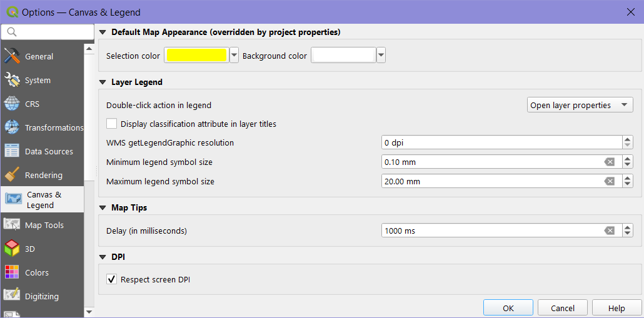Open Selection color dropdown arrow
Image resolution: width=644 pixels, height=318 pixels.
click(x=234, y=56)
